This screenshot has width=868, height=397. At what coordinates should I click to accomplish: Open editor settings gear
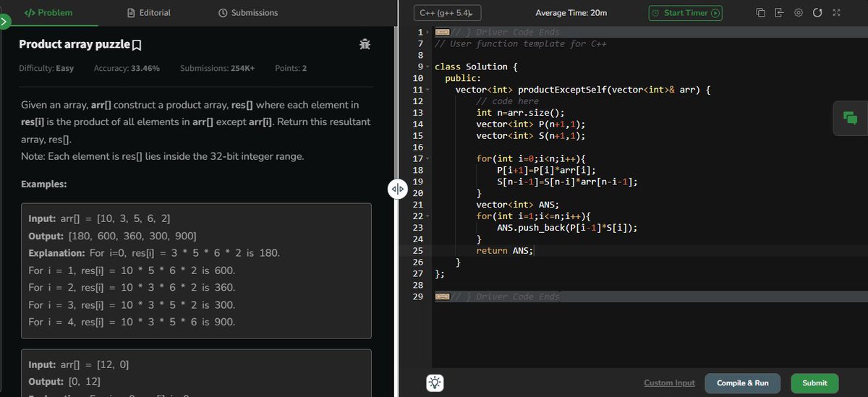[x=799, y=13]
